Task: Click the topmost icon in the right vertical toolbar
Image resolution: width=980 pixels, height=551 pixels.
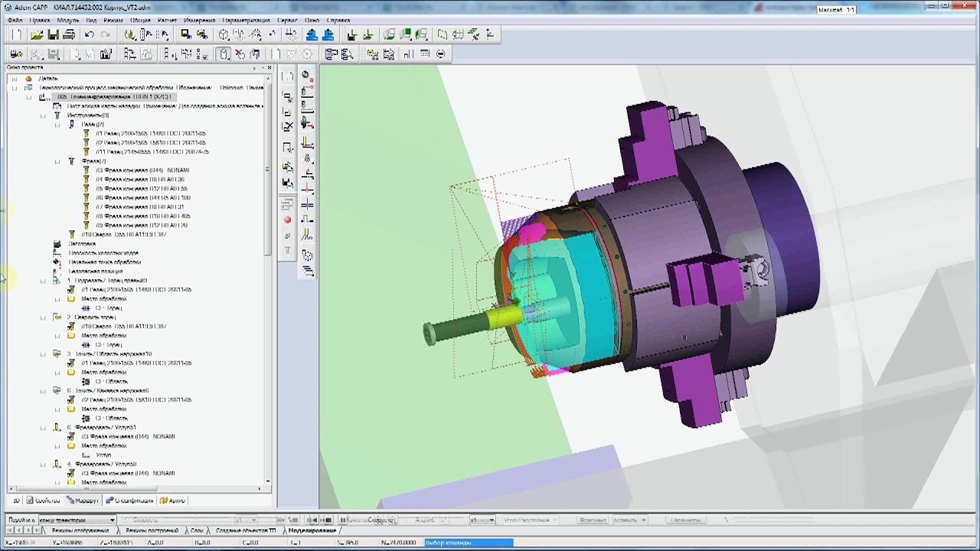Action: pyautogui.click(x=305, y=75)
